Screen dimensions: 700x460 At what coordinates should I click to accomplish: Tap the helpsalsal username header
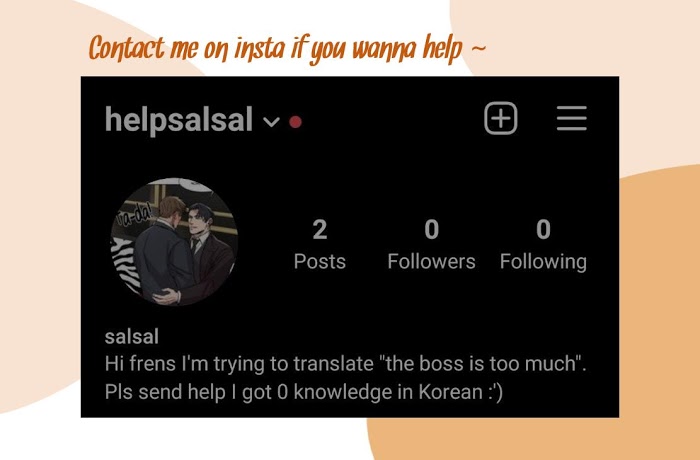[x=179, y=120]
